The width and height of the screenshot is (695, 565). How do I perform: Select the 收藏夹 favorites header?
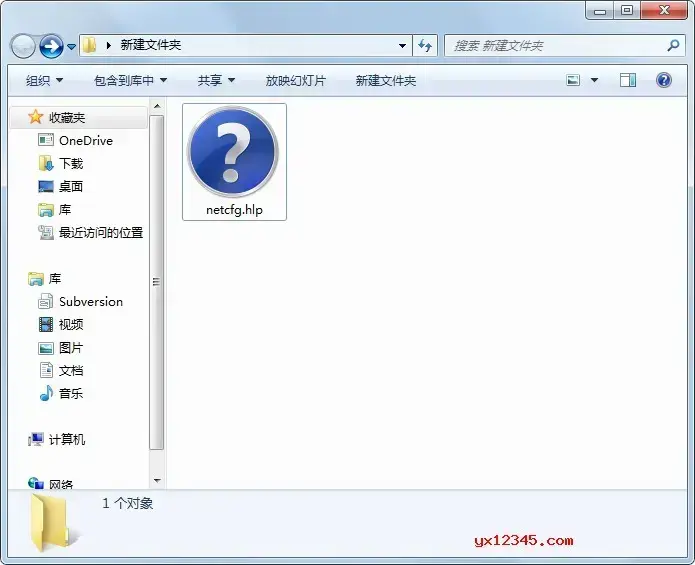79,117
